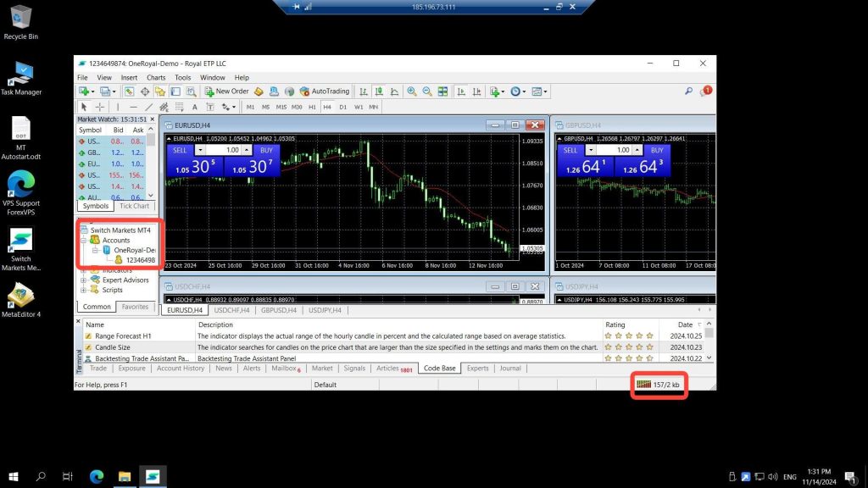Select the Vertical Line drawing tool

coord(117,107)
